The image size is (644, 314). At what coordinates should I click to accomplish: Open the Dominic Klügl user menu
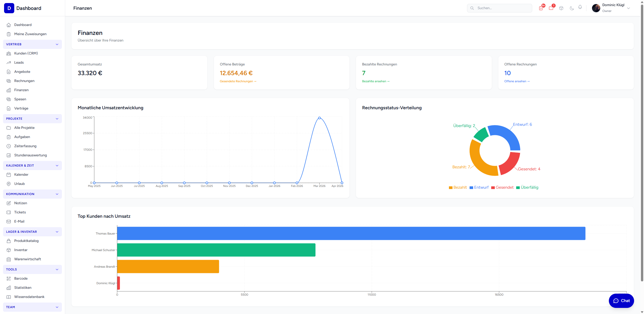(611, 8)
